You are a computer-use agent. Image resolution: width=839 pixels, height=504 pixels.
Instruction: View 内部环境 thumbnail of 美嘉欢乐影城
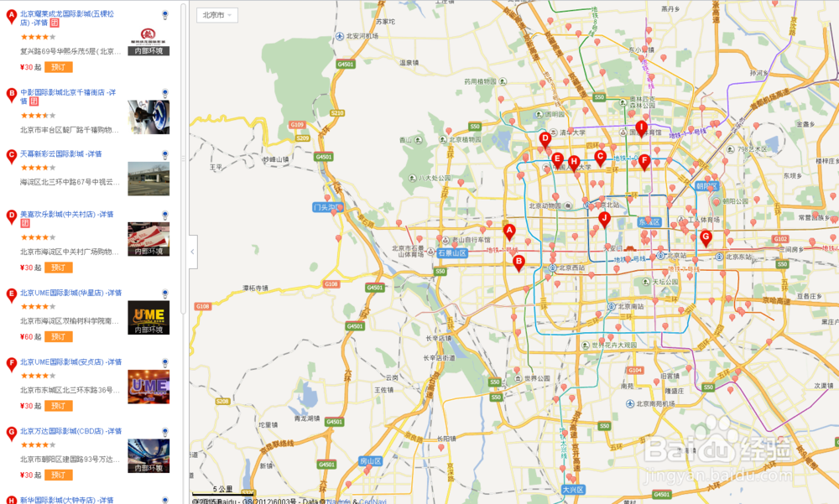[x=149, y=239]
